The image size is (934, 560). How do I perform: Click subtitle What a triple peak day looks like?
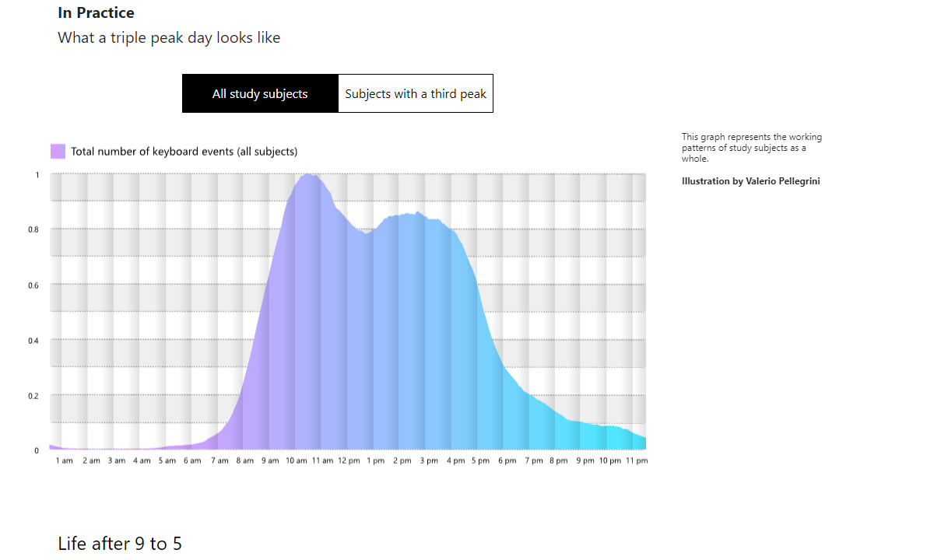[x=169, y=37]
